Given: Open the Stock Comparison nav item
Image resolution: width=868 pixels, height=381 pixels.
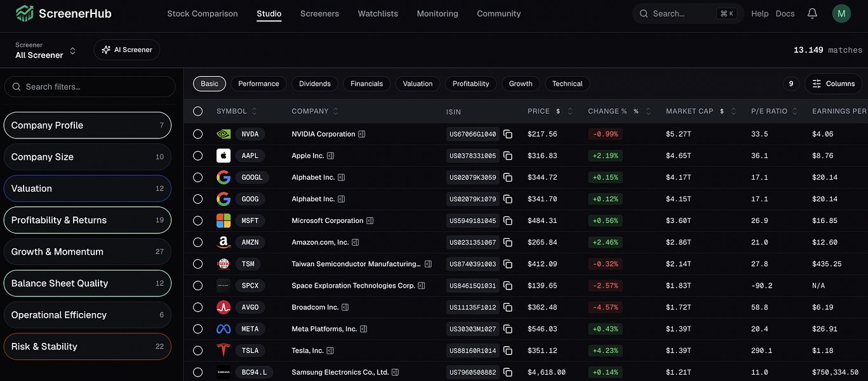Looking at the screenshot, I should [203, 13].
